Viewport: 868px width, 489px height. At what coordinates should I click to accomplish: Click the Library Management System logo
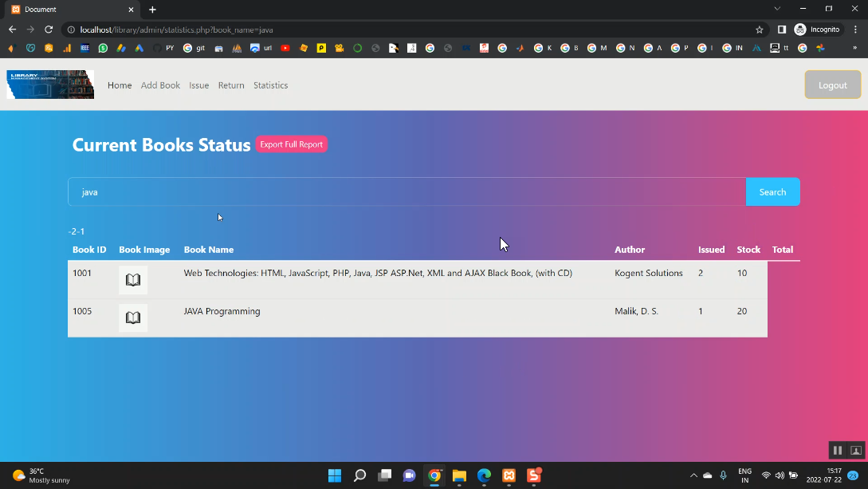coord(50,85)
